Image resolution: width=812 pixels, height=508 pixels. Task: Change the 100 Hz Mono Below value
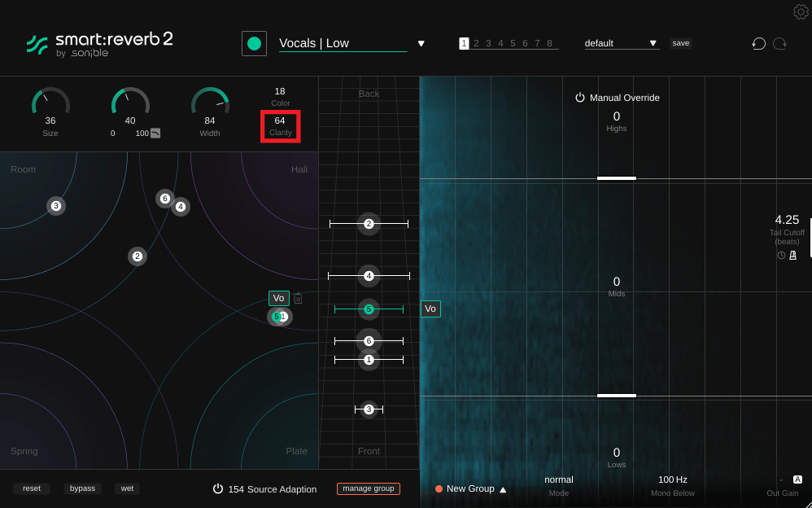pyautogui.click(x=673, y=480)
